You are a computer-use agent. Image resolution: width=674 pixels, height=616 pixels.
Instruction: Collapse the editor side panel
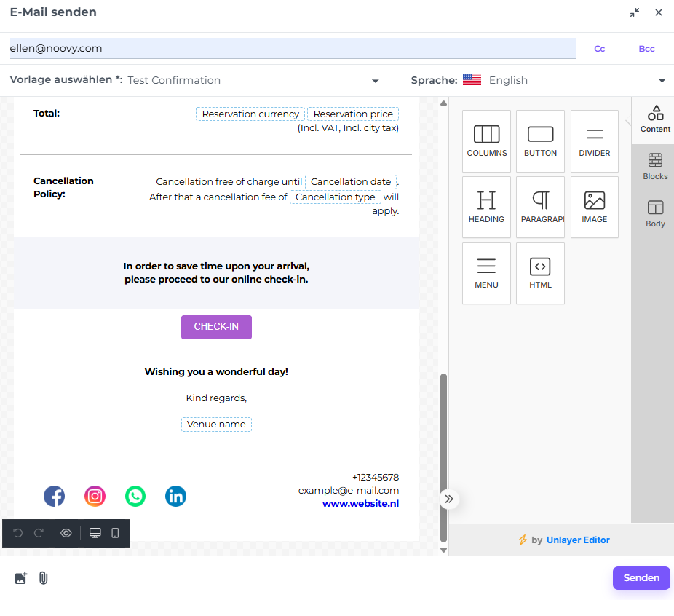(x=449, y=499)
